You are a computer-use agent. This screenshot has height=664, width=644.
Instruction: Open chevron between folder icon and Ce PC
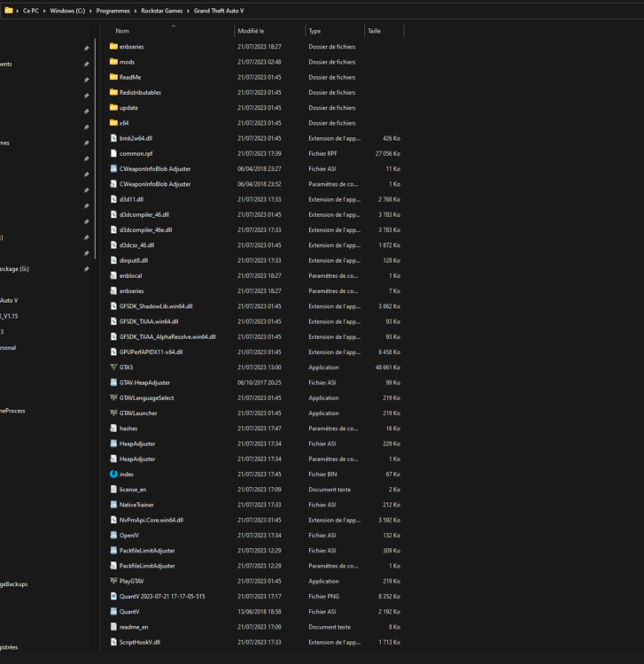18,11
